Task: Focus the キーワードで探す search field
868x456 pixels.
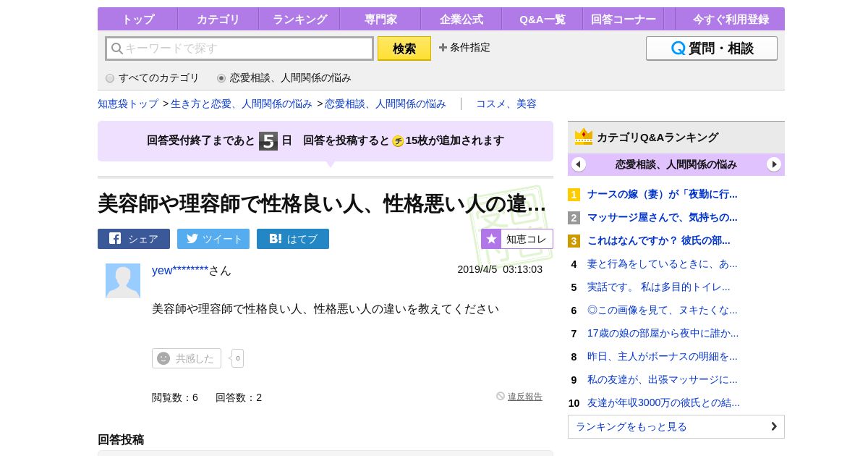Action: pos(239,48)
